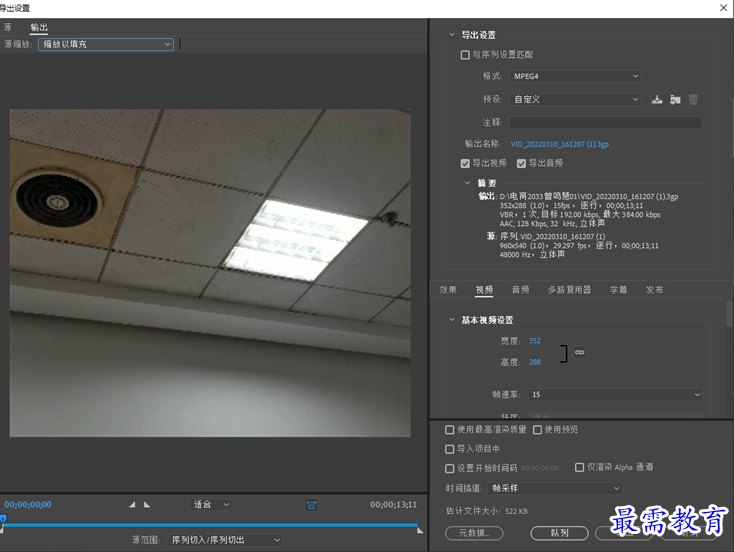Toggle the width-height link icon
This screenshot has width=734, height=552.
580,352
